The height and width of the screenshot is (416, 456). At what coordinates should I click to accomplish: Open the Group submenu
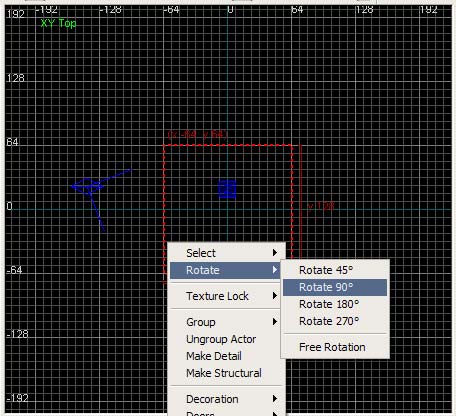pyautogui.click(x=226, y=322)
